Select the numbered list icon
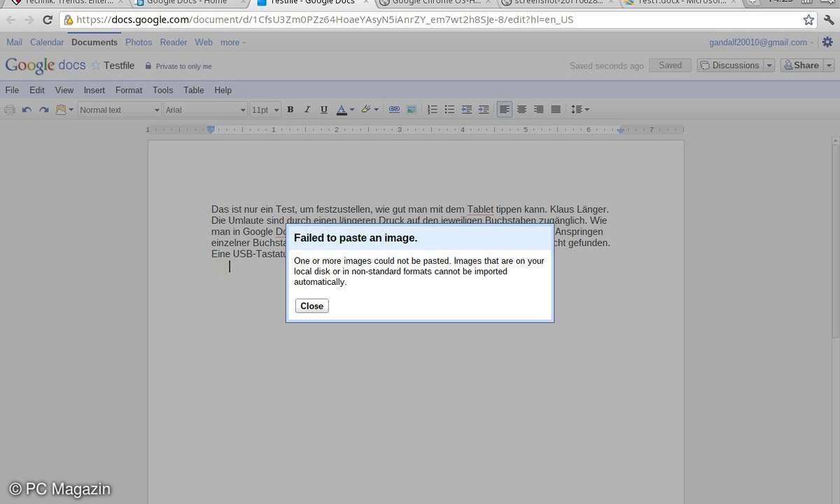Viewport: 840px width, 504px height. point(433,110)
